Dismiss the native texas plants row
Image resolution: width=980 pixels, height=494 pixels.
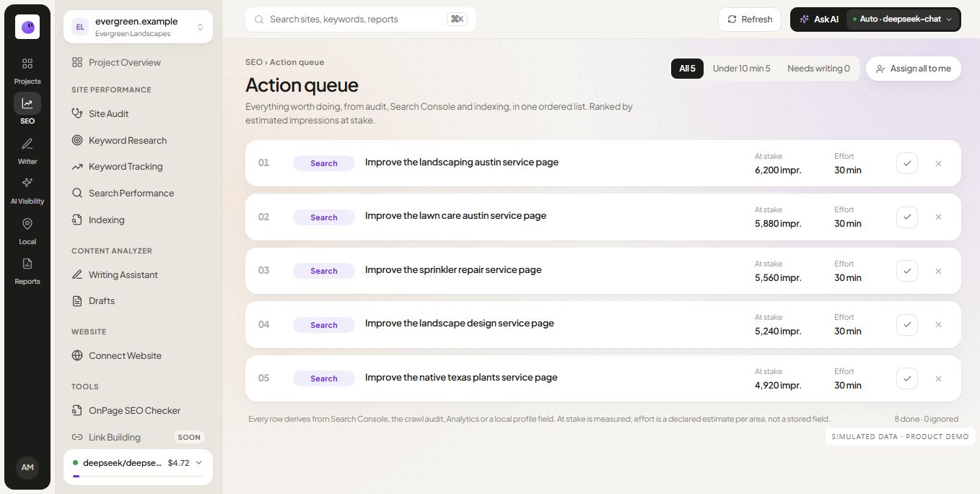(x=938, y=378)
